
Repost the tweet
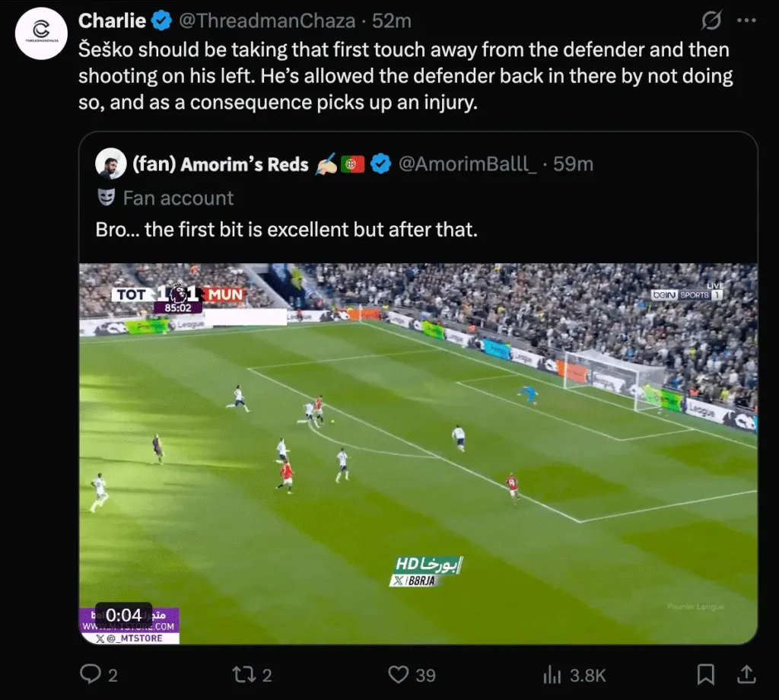(x=245, y=674)
